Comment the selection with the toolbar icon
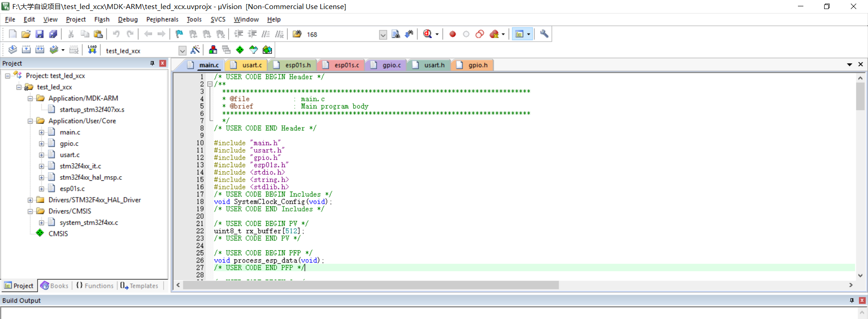 coord(266,34)
